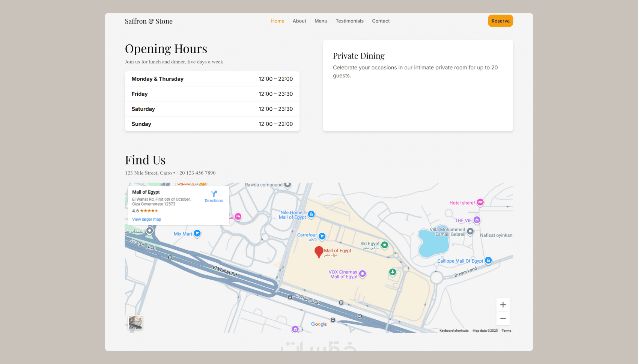Open the Mix Mart store pin
This screenshot has height=364, width=638.
click(x=197, y=233)
